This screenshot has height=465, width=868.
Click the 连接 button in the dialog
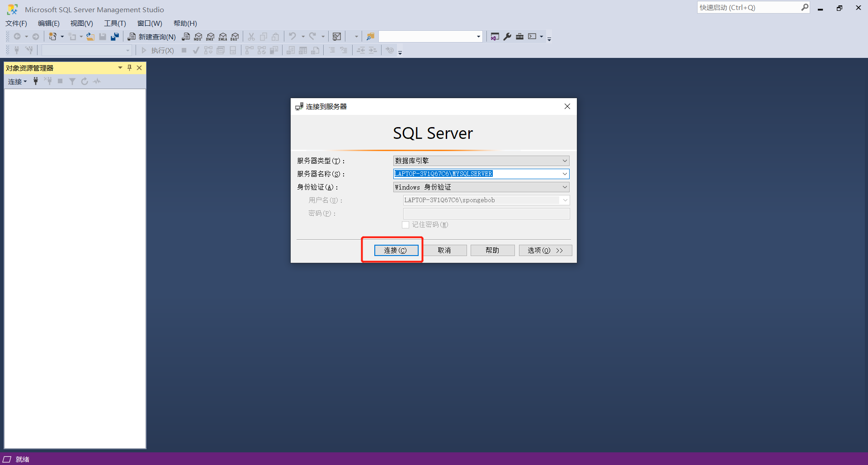pos(396,250)
